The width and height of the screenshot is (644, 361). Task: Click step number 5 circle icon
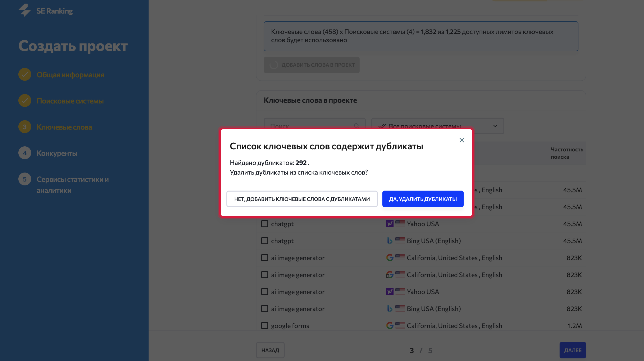(x=25, y=179)
